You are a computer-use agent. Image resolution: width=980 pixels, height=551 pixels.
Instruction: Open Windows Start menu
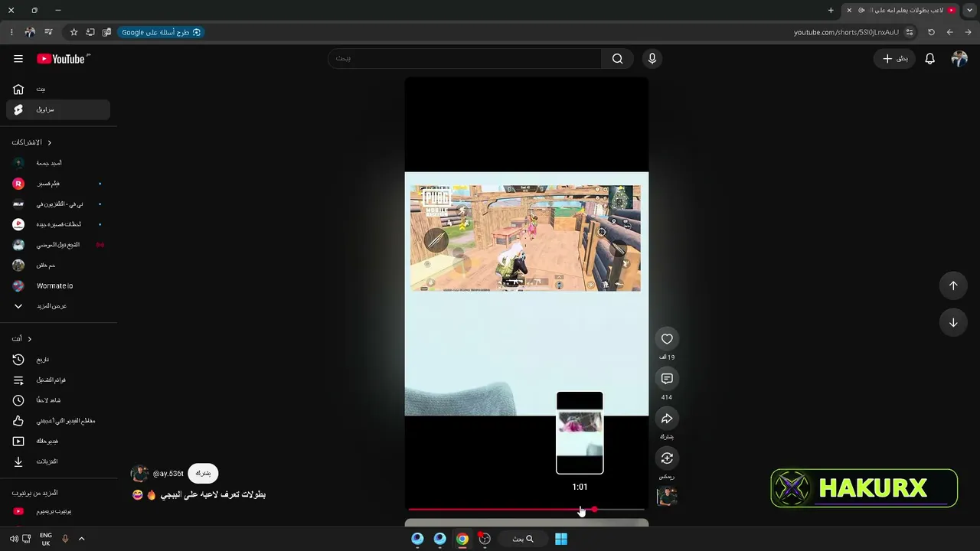coord(561,539)
